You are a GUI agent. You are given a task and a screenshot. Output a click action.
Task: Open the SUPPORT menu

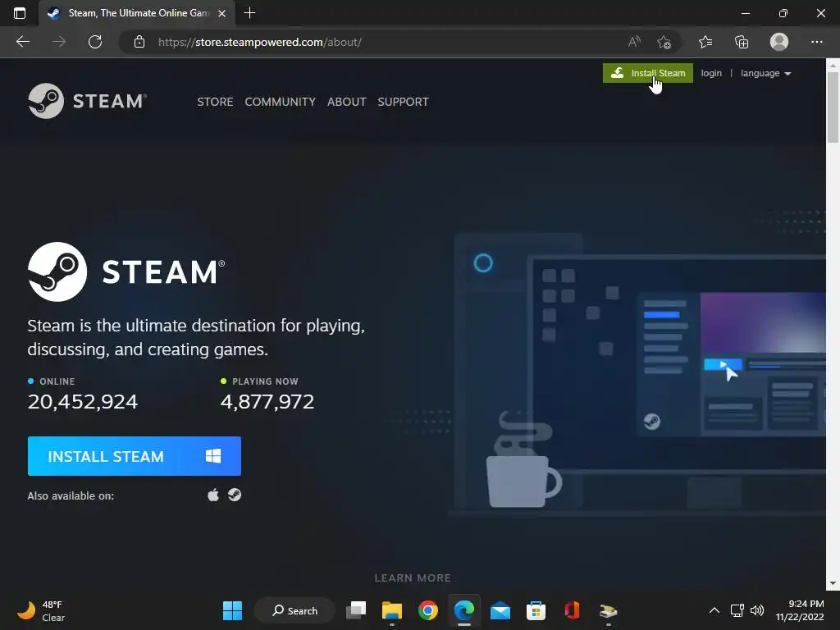[403, 102]
